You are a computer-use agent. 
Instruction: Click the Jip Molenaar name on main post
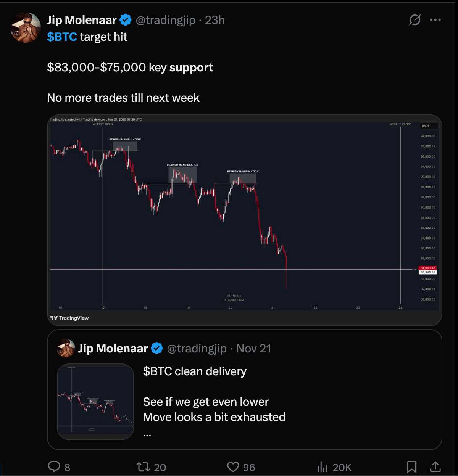pos(82,20)
